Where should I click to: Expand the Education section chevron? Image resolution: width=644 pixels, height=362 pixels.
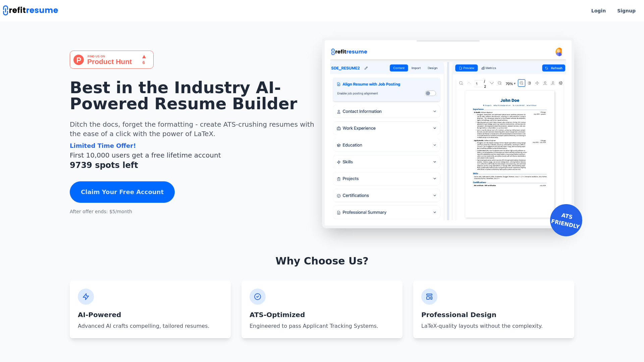tap(435, 145)
